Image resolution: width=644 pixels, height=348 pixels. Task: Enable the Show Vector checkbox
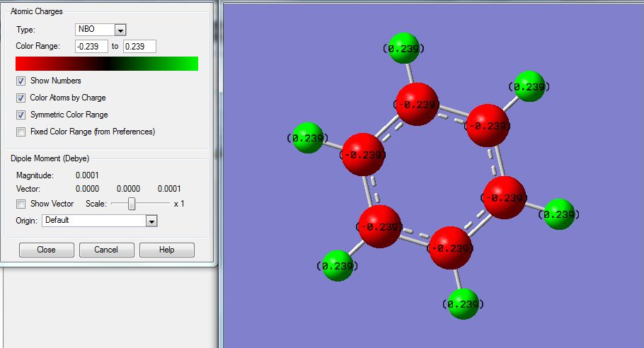click(21, 204)
